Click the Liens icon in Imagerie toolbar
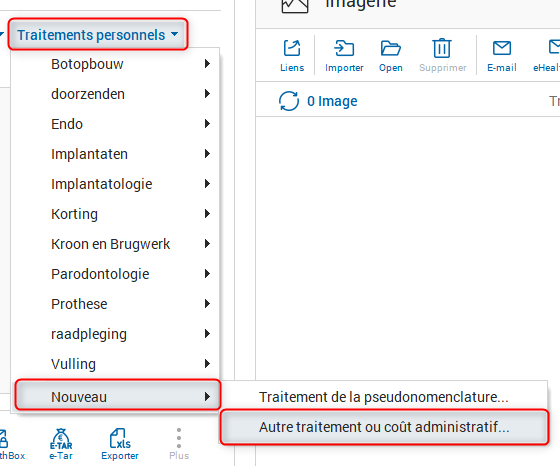The image size is (560, 466). click(292, 48)
